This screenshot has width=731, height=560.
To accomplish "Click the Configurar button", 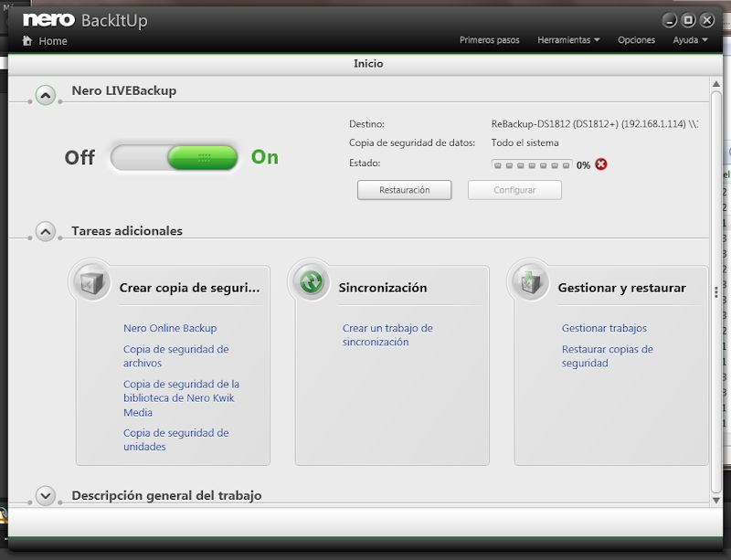I will click(514, 190).
